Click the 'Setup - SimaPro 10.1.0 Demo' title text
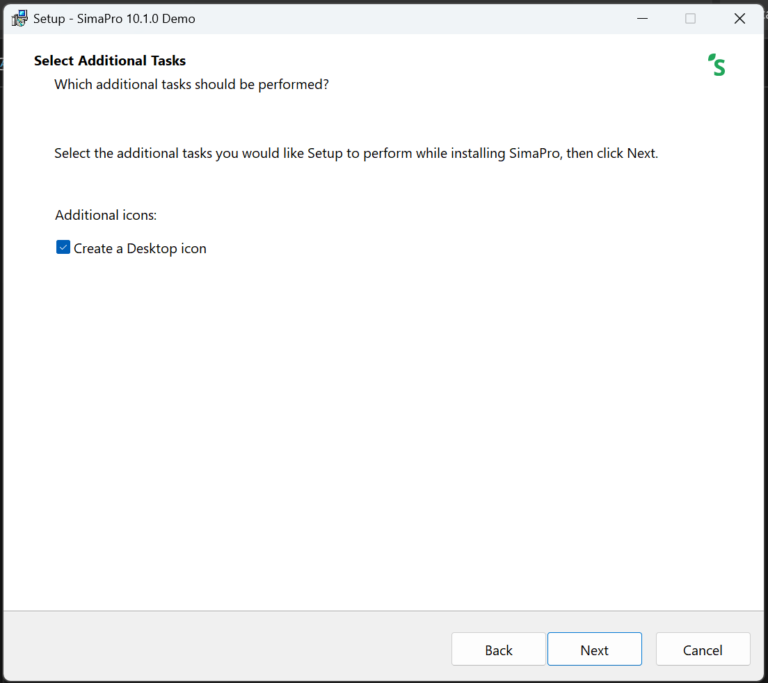Viewport: 768px width, 683px height. pyautogui.click(x=114, y=18)
